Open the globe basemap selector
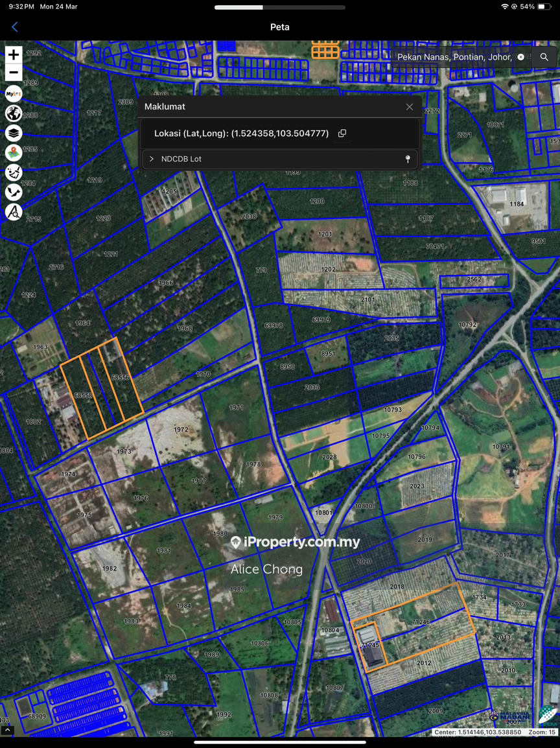The height and width of the screenshot is (748, 560). (14, 114)
